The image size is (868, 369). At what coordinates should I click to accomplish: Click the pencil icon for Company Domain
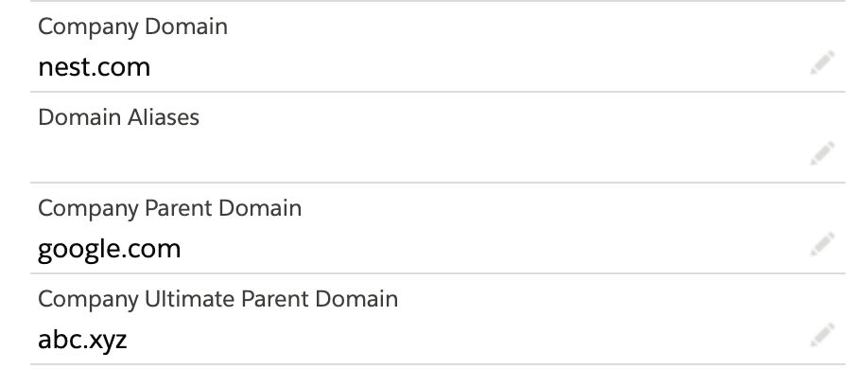pos(823,62)
